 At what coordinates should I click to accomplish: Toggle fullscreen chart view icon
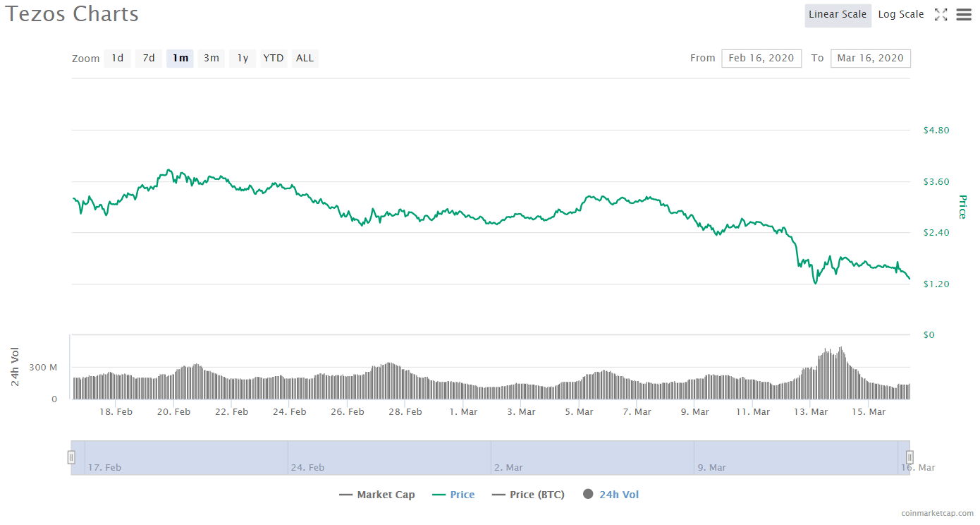point(941,15)
